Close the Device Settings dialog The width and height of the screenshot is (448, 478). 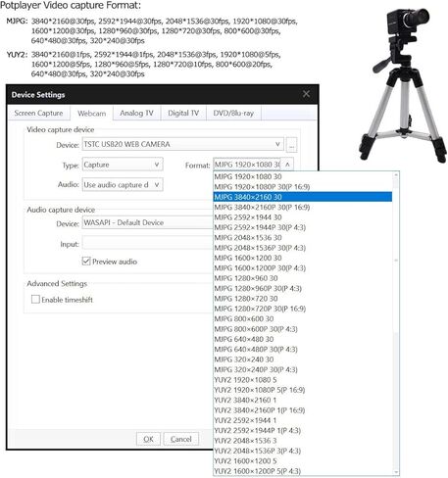[x=306, y=94]
